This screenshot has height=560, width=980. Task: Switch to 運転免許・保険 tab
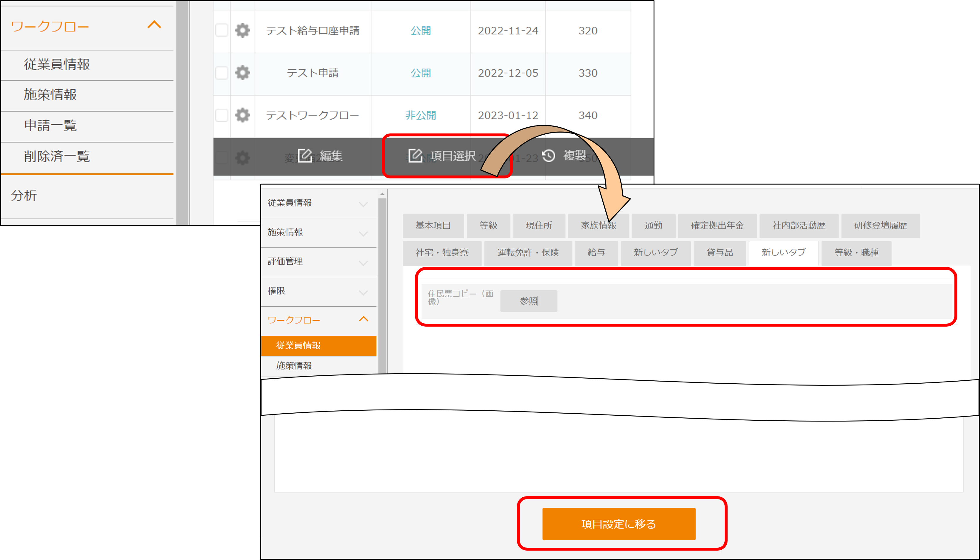click(528, 253)
